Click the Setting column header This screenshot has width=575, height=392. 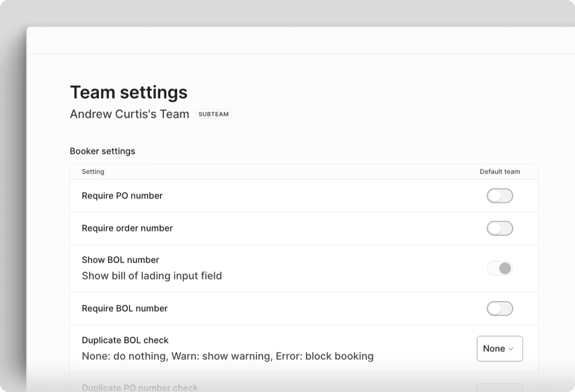click(x=93, y=171)
